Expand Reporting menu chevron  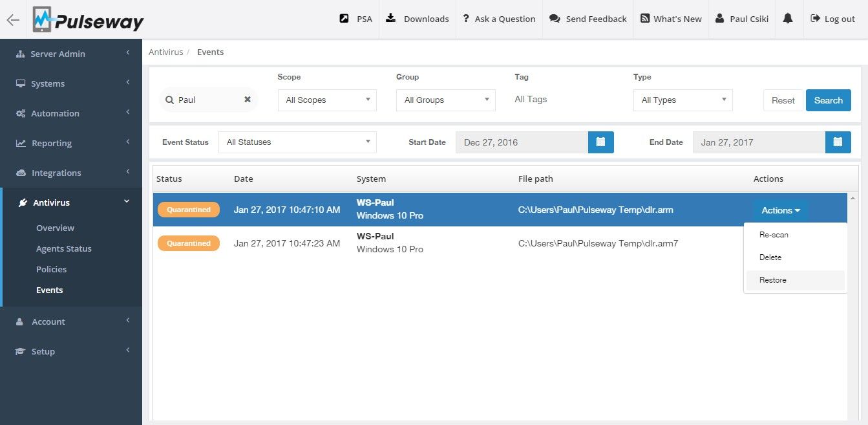point(128,142)
